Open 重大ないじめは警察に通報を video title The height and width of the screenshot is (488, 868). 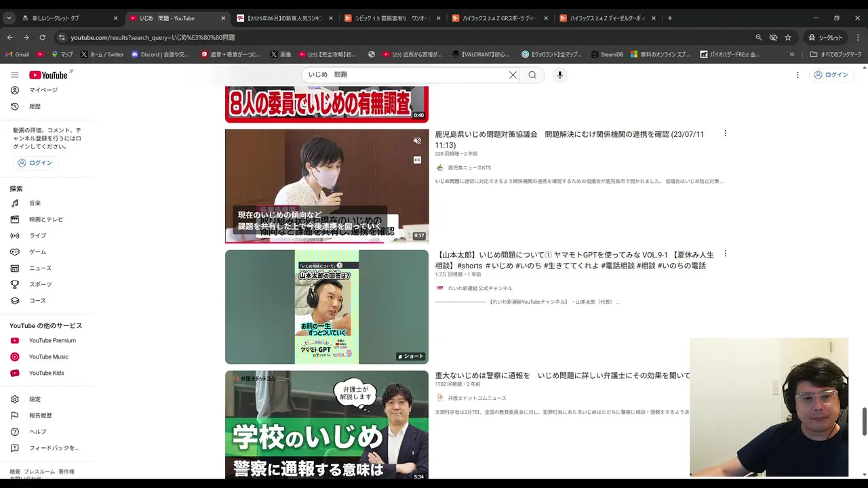tap(562, 375)
